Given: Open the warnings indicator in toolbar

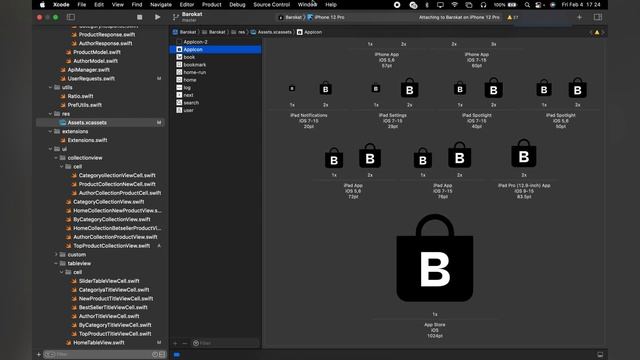Looking at the screenshot, I should coord(513,18).
